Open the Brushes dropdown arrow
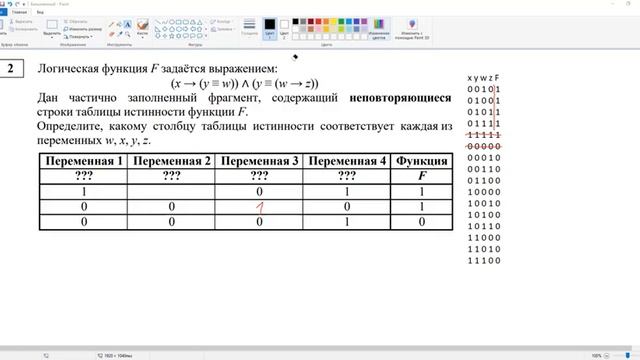Image resolution: width=640 pixels, height=360 pixels. (x=142, y=38)
